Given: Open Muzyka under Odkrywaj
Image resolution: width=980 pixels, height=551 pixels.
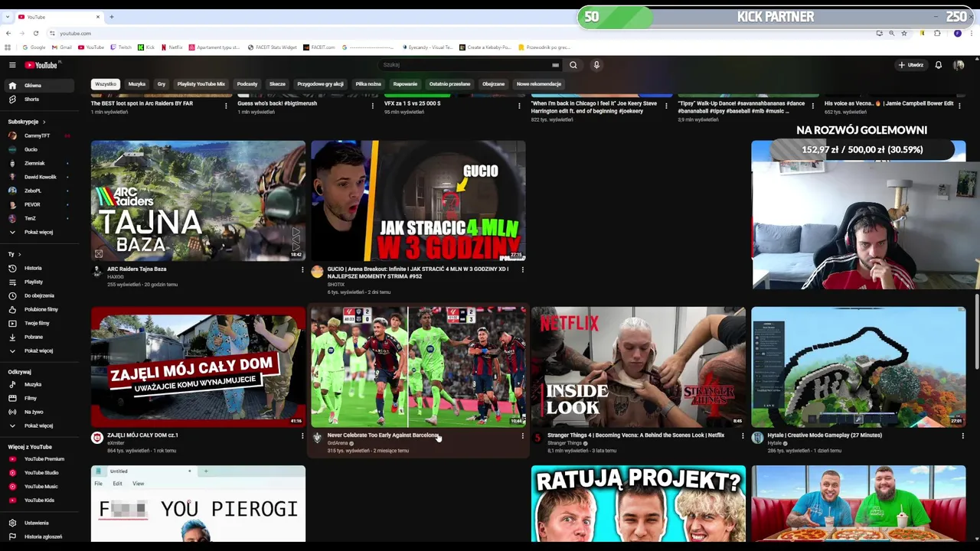Looking at the screenshot, I should pos(38,384).
